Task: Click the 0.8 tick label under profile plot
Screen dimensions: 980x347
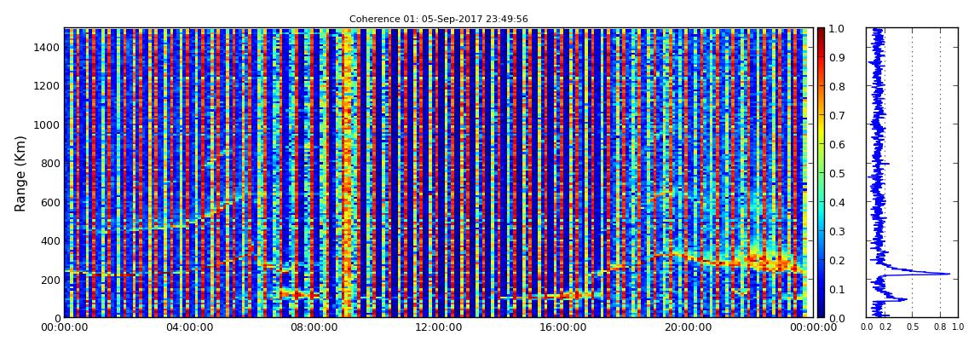Action: tap(941, 327)
